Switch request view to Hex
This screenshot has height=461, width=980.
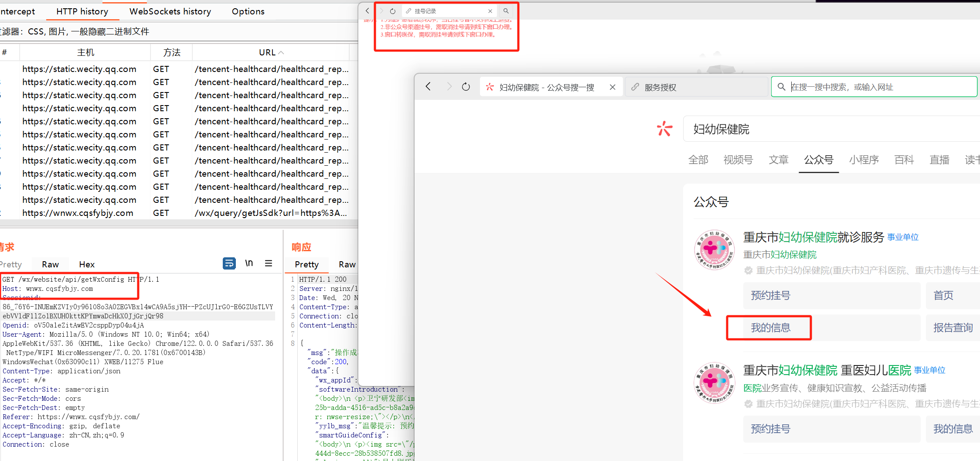87,264
